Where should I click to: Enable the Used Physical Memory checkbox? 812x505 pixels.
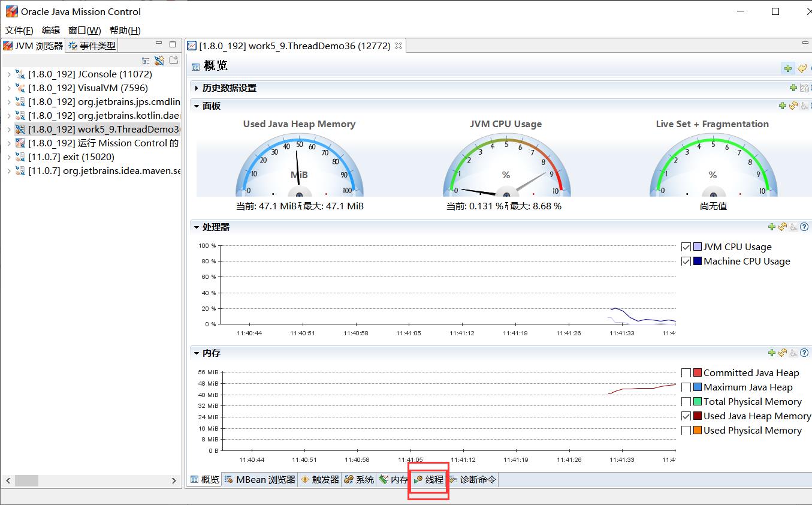click(686, 431)
